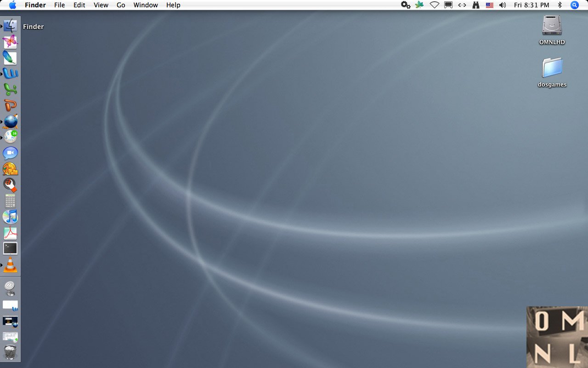
Task: Open VLC media player in the Dock
Action: coord(10,264)
